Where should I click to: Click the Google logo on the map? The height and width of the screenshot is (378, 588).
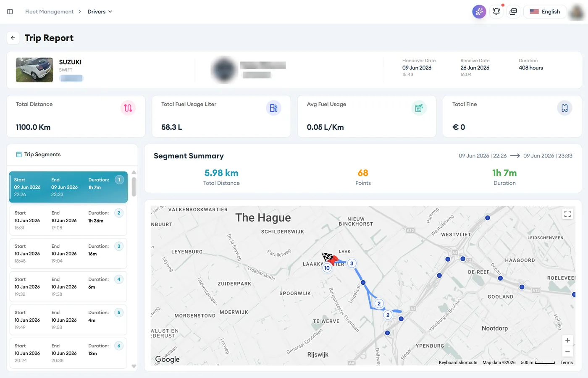coord(167,359)
